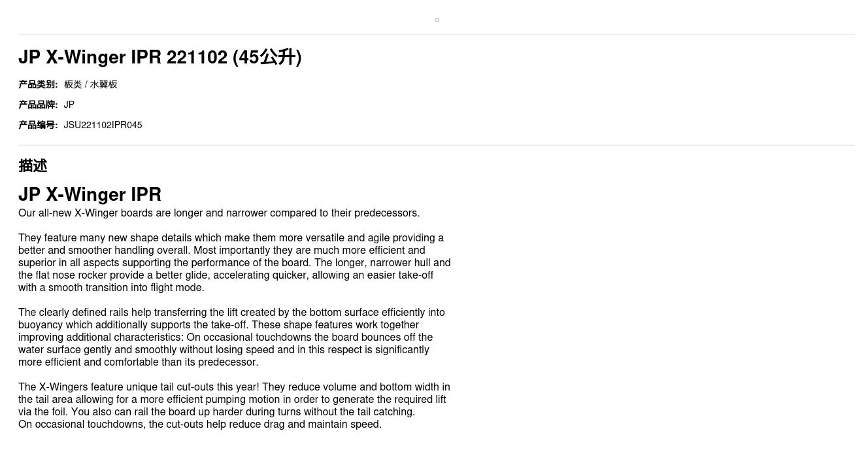This screenshot has height=450, width=868.
Task: Click the blank area right of the description text
Action: pyautogui.click(x=654, y=314)
